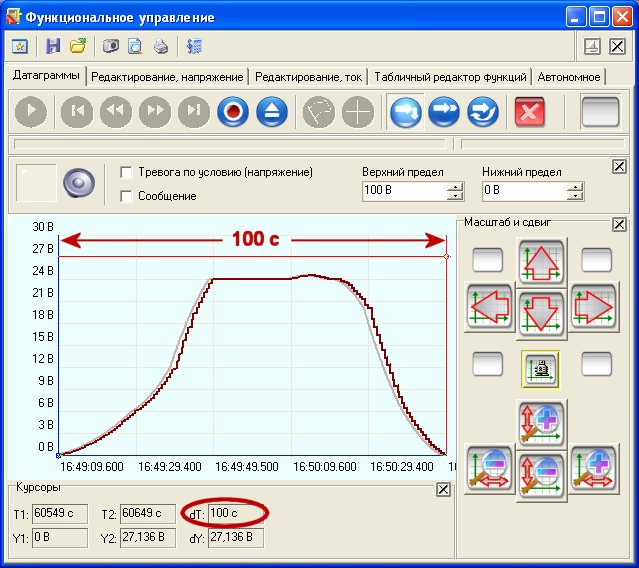Increase 'Верхний предел' with up spinner
This screenshot has width=639, height=568.
(x=456, y=186)
